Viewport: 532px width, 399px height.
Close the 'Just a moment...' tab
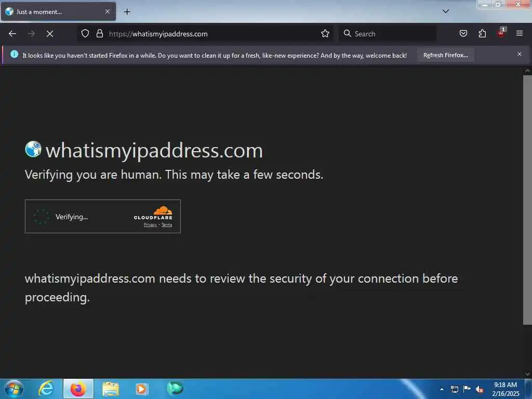tap(108, 12)
